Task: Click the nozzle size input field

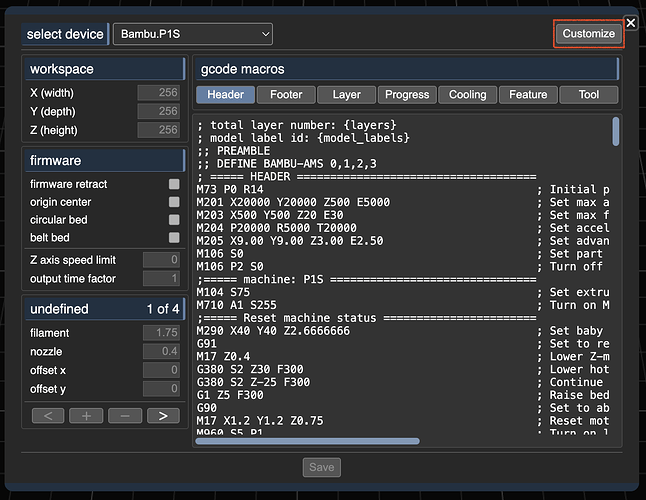Action: click(160, 351)
